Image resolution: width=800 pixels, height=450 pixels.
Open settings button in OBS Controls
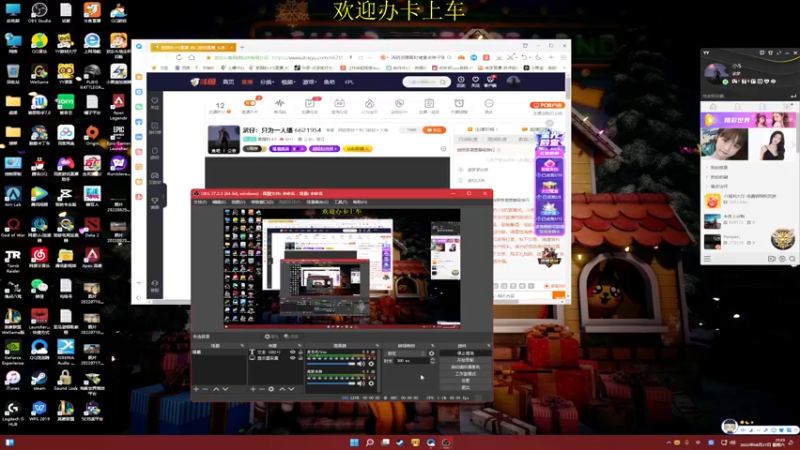465,381
